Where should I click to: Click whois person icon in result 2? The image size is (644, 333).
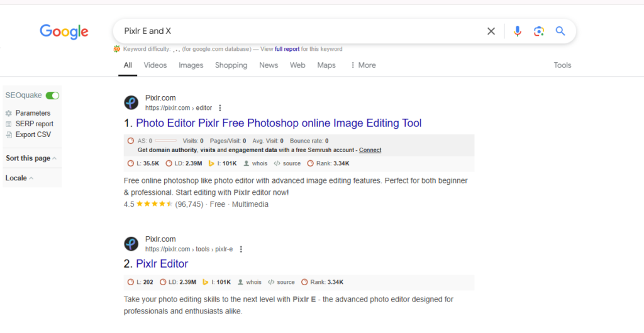point(240,282)
